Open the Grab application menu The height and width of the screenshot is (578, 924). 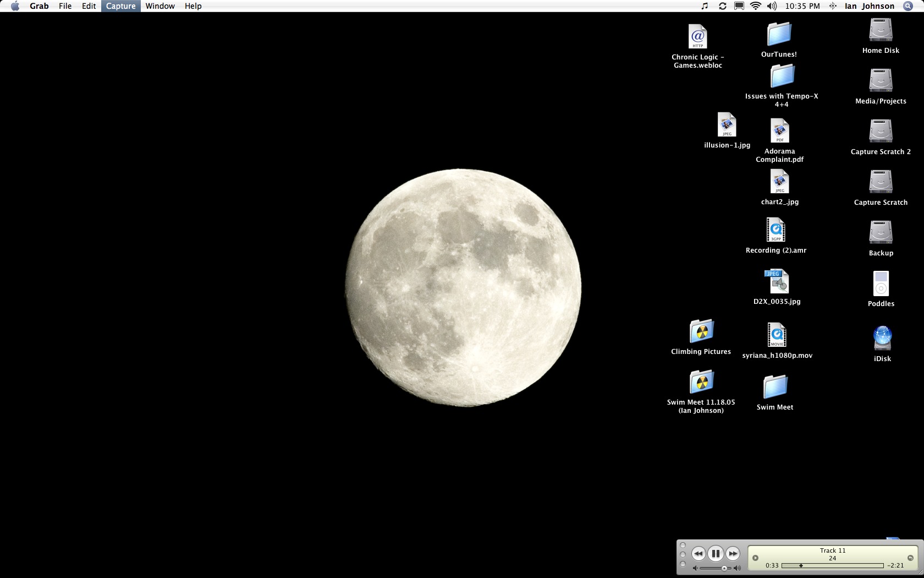39,6
